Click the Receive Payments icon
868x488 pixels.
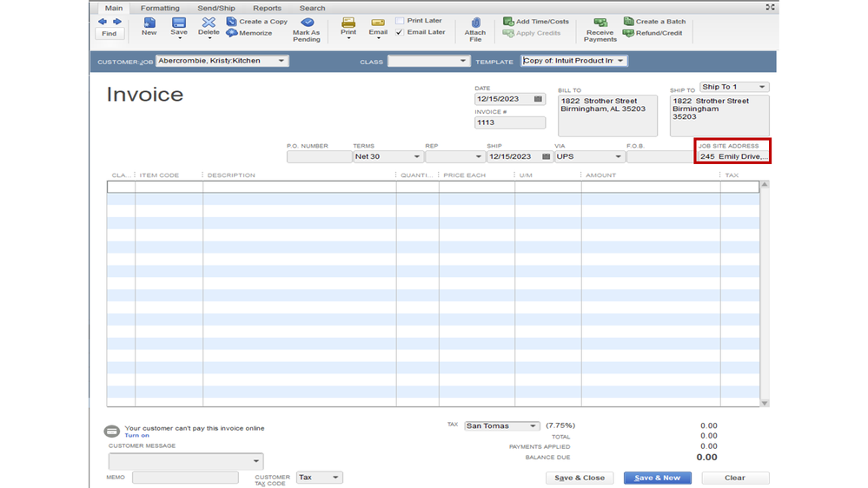point(600,23)
